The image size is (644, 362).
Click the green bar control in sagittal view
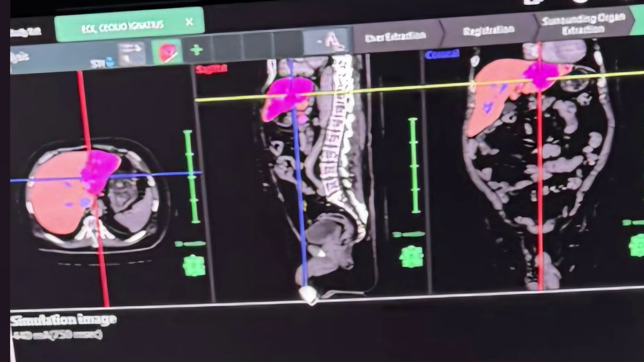click(409, 234)
